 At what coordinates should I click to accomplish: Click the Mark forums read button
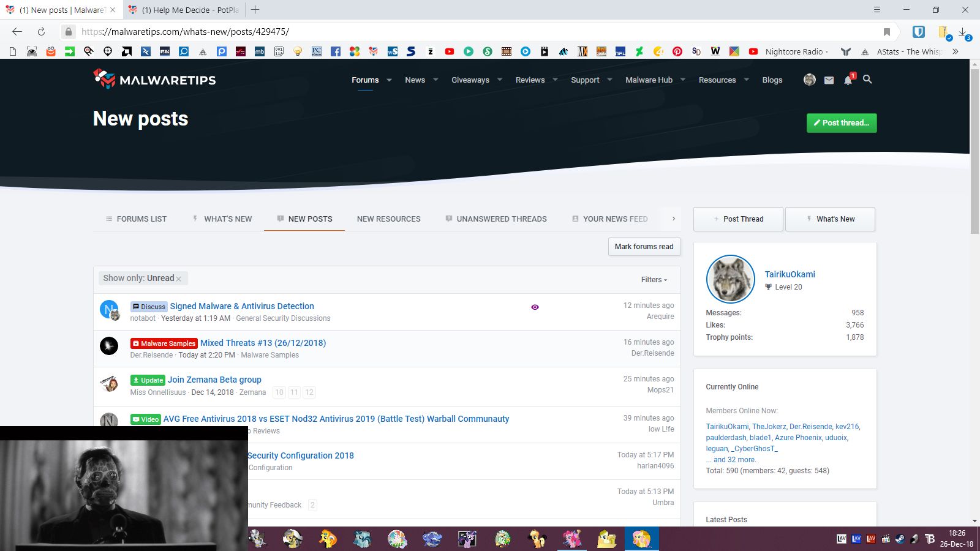(644, 247)
